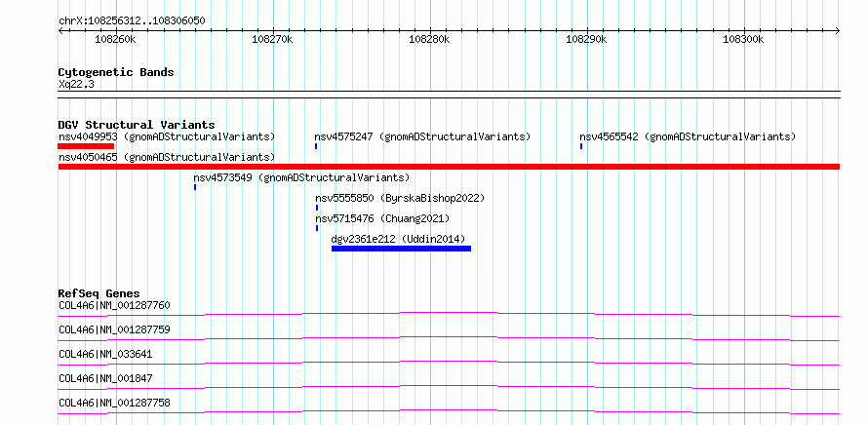The width and height of the screenshot is (868, 425).
Task: Click the magenta line of NM_001287758
Action: pyautogui.click(x=449, y=410)
